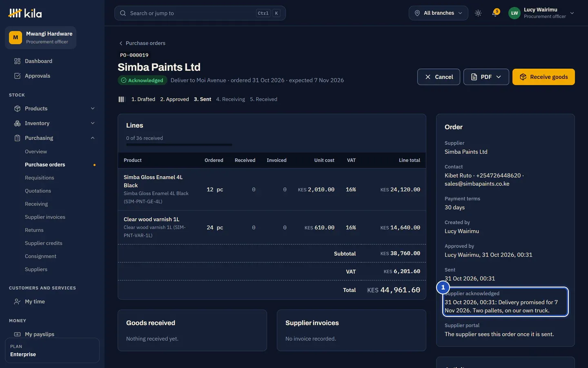The image size is (588, 368).
Task: Click the lines received progress bar
Action: 179,145
